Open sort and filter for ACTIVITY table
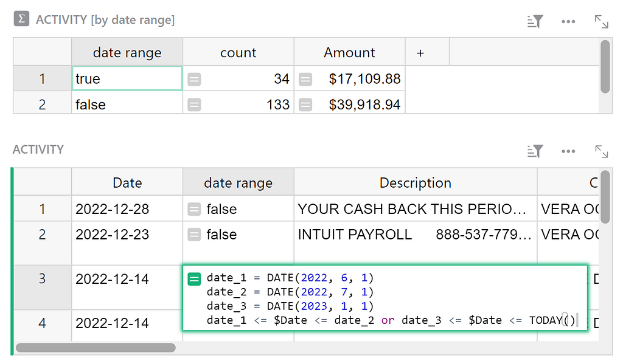This screenshot has width=623, height=364. click(x=535, y=151)
